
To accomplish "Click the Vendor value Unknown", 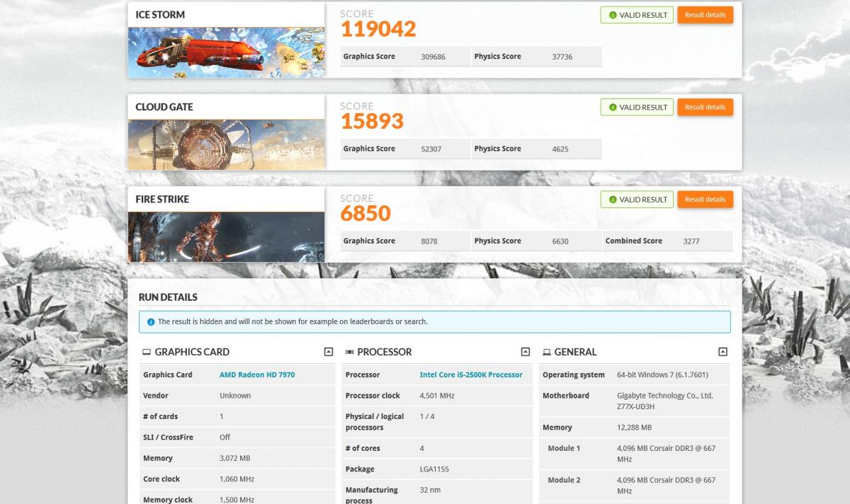I will pyautogui.click(x=235, y=396).
